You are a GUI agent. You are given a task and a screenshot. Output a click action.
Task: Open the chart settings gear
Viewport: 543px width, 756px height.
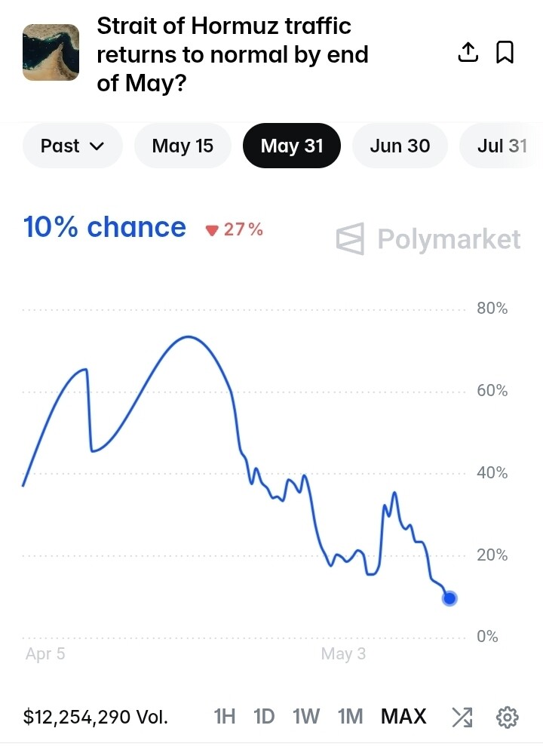click(507, 717)
